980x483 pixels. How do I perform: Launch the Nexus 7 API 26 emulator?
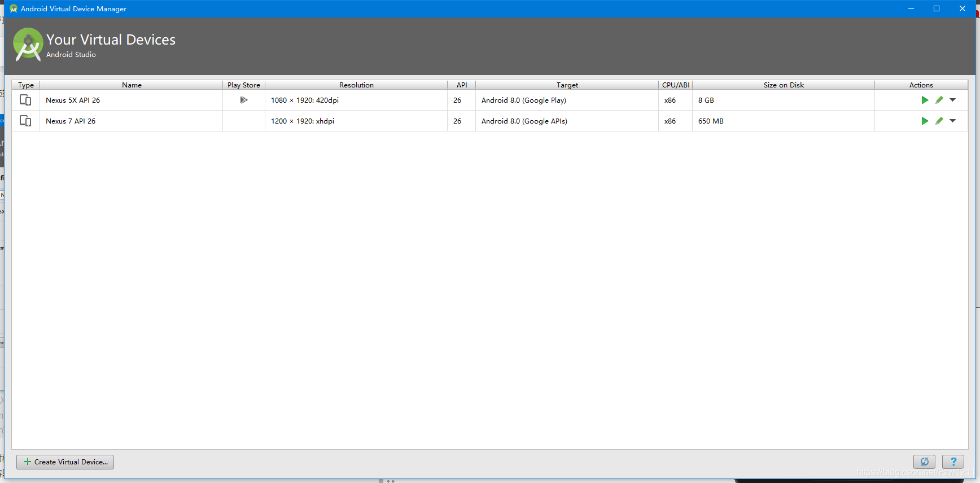pyautogui.click(x=925, y=121)
